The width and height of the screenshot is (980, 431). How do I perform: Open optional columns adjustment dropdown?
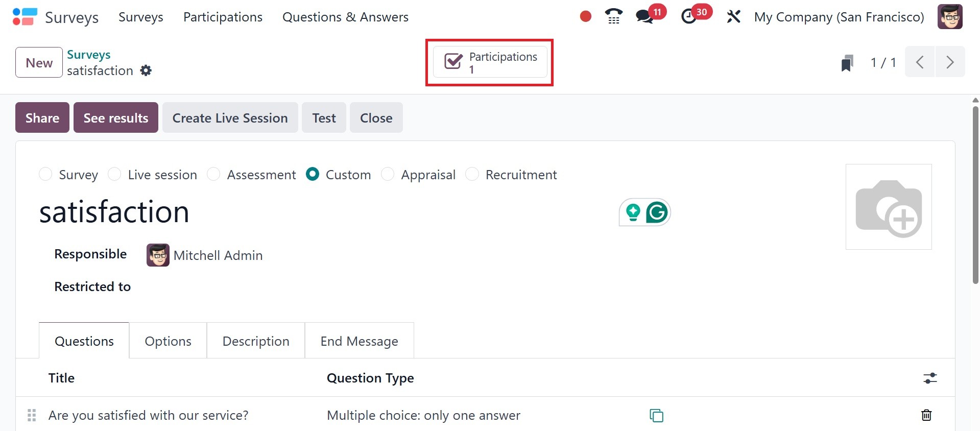(x=930, y=378)
